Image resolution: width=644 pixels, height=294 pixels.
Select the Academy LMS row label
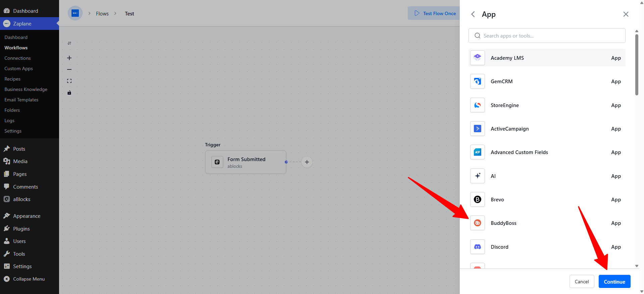tap(507, 58)
